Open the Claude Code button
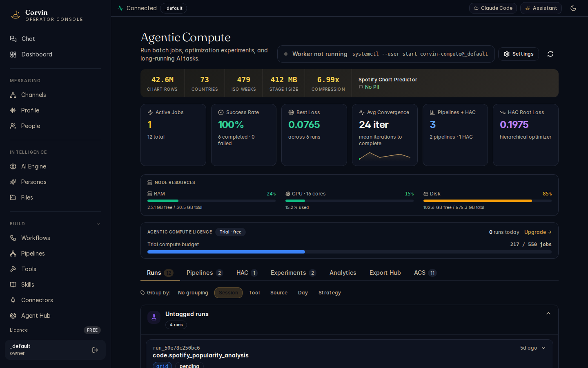Image resolution: width=588 pixels, height=368 pixels. click(493, 8)
